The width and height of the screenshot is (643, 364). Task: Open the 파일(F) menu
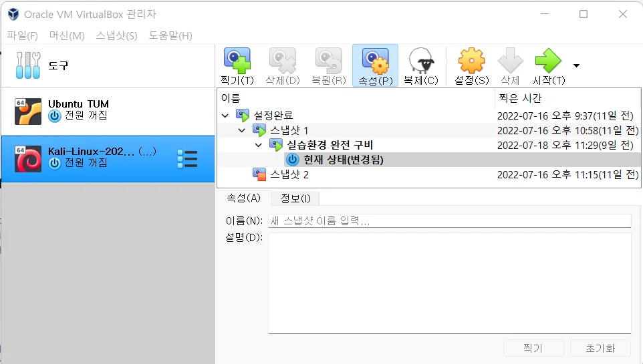tap(22, 35)
